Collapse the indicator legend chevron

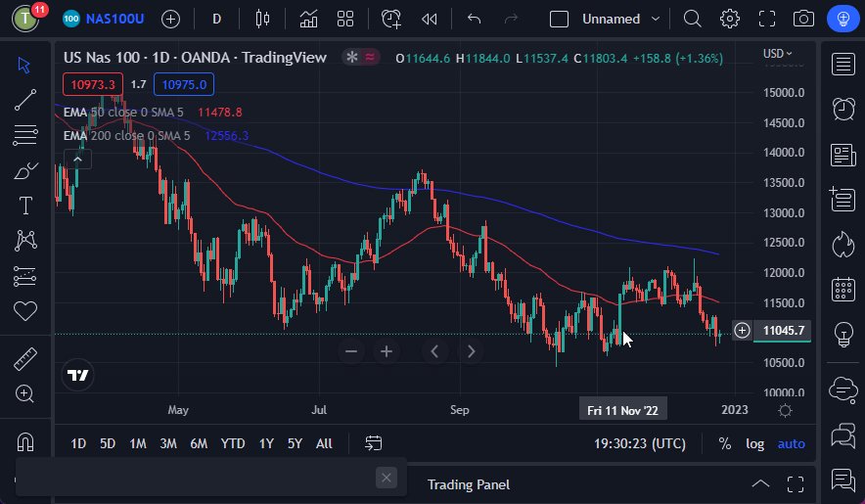click(x=76, y=160)
